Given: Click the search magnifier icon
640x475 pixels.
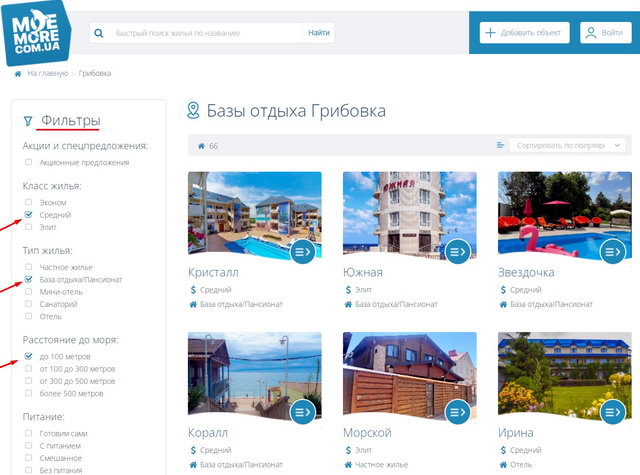Looking at the screenshot, I should click(x=99, y=33).
